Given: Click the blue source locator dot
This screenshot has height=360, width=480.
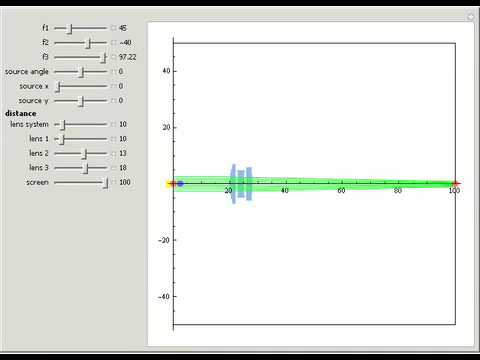Looking at the screenshot, I should [180, 184].
